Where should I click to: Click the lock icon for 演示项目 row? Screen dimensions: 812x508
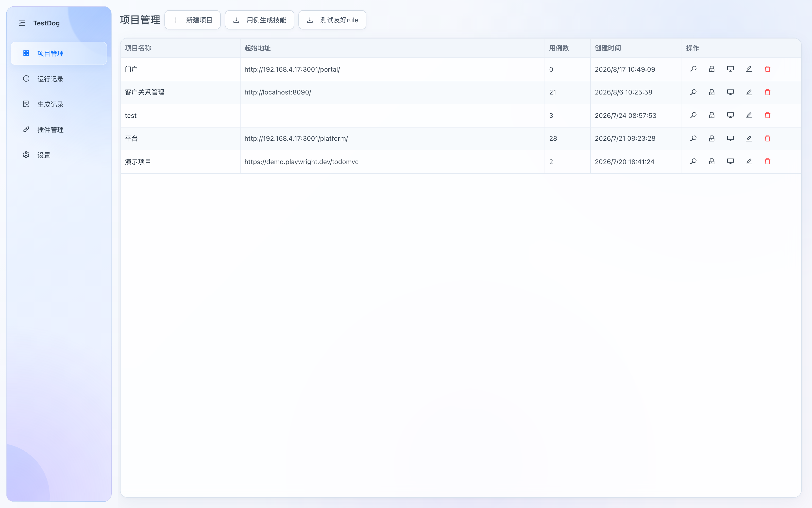[712, 162]
